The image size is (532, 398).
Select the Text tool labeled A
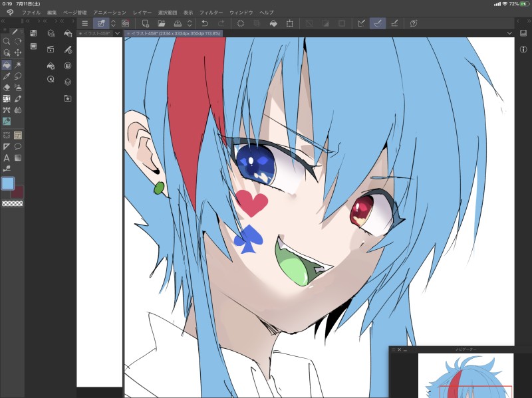pos(6,158)
